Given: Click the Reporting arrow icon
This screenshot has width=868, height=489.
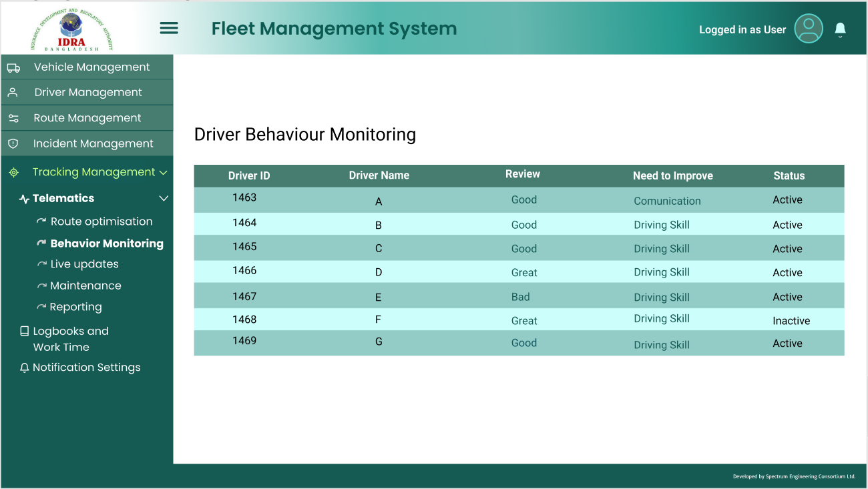Looking at the screenshot, I should tap(42, 307).
